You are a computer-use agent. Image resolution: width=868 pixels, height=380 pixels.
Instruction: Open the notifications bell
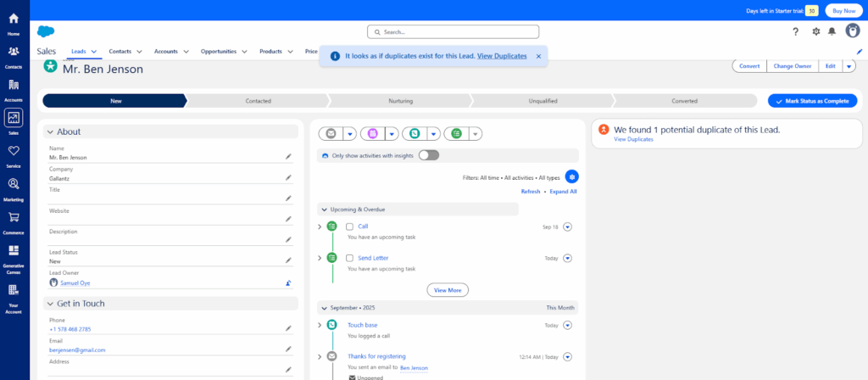tap(832, 31)
